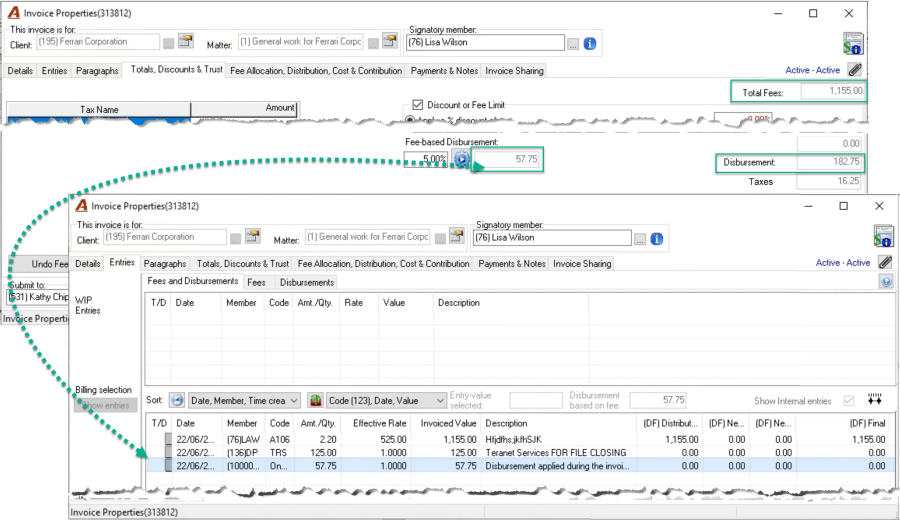Click the sort clock icon beside Sort label
This screenshot has width=900, height=520.
(x=177, y=400)
